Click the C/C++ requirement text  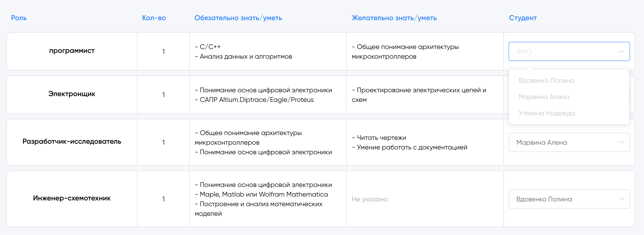click(207, 47)
